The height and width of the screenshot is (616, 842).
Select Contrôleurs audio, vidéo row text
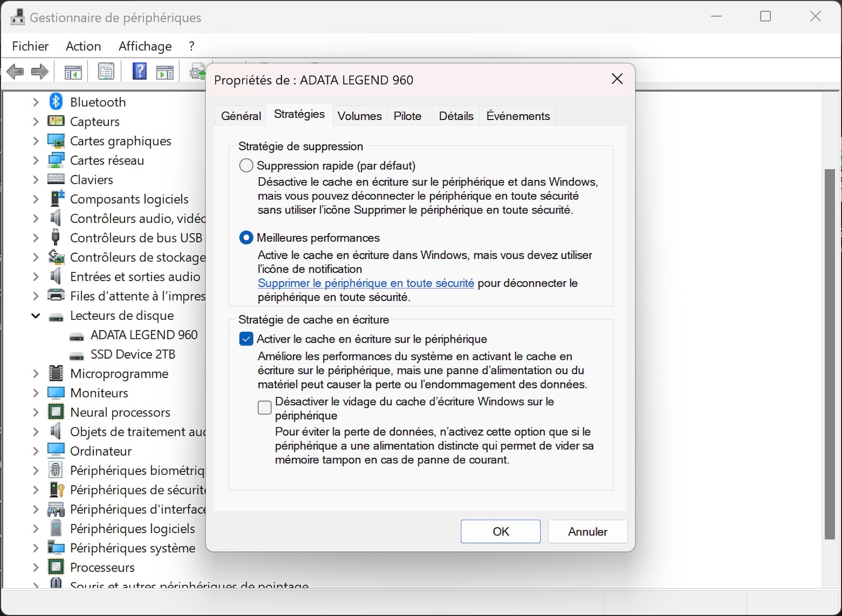[x=138, y=219]
